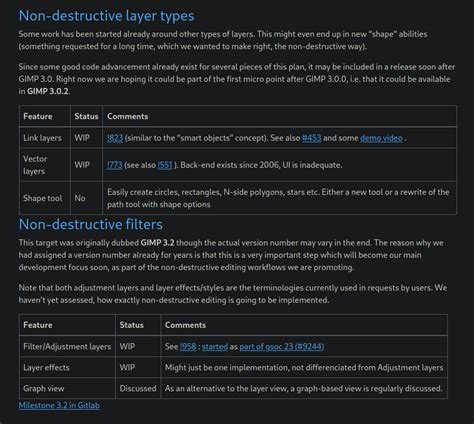Image resolution: width=474 pixels, height=424 pixels.
Task: Click 'Status' header in first table
Action: tap(86, 116)
